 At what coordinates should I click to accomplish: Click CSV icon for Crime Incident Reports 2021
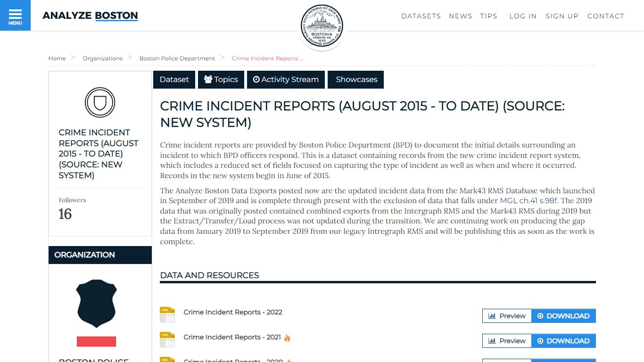coord(167,339)
